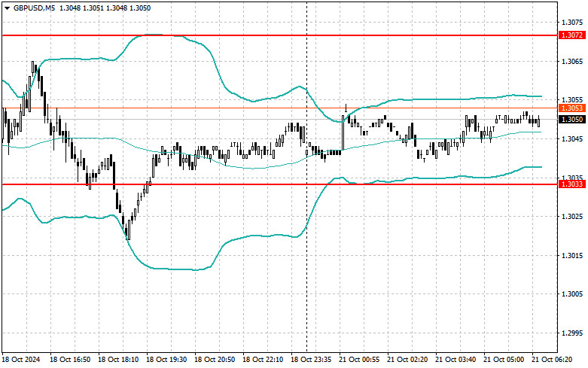Click the 21 Oct 05:00 time label
Image resolution: width=588 pixels, height=368 pixels.
point(504,360)
